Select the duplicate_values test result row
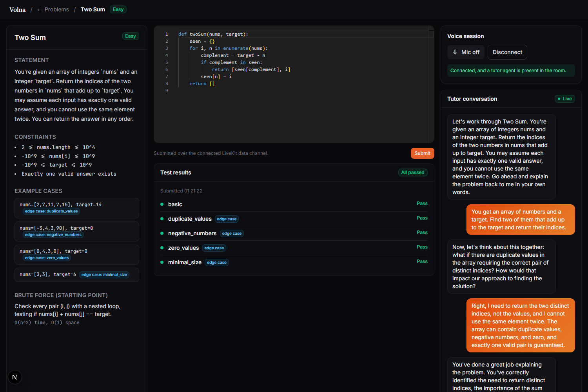 pos(294,219)
